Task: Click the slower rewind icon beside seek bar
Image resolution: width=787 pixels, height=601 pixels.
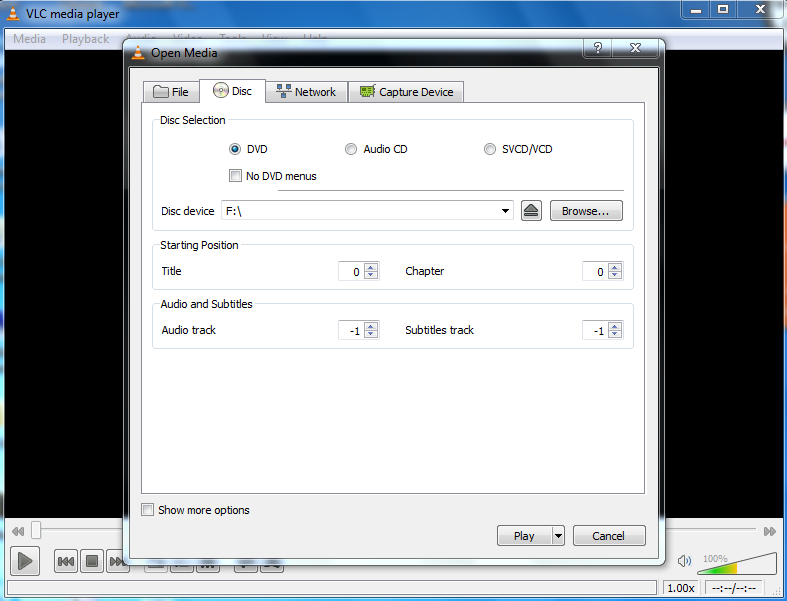Action: 18,531
